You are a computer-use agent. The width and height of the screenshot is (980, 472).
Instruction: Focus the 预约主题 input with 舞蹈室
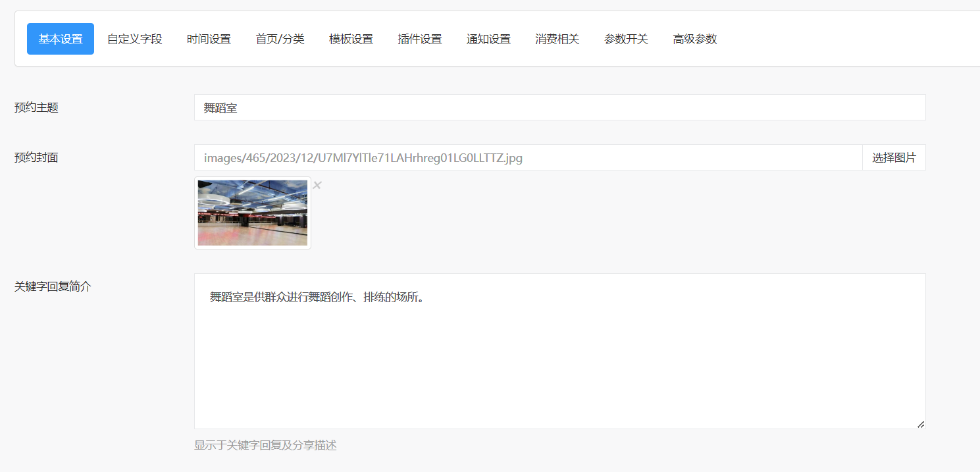click(559, 107)
